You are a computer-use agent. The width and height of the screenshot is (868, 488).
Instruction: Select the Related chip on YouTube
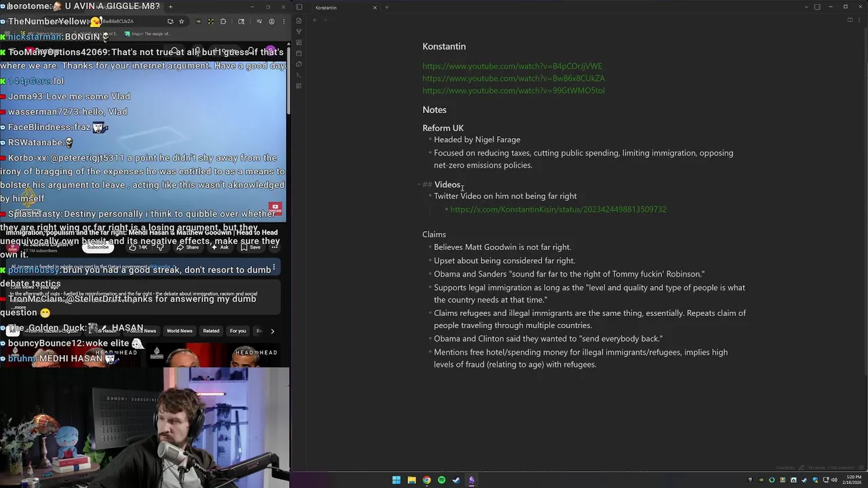(211, 331)
